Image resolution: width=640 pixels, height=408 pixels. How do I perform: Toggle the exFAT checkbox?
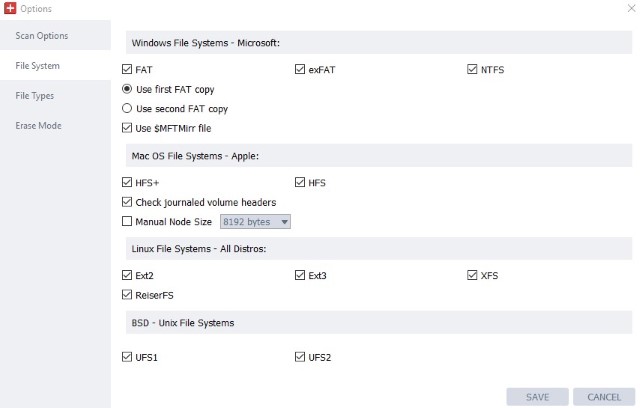click(x=300, y=70)
